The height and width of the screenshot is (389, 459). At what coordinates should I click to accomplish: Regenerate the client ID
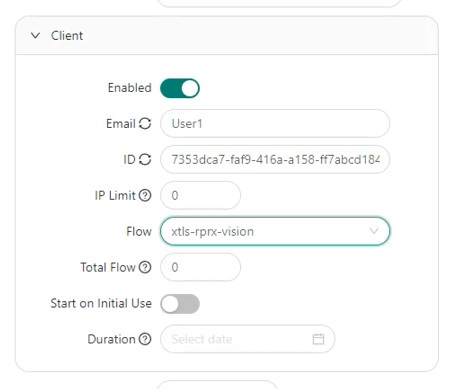tap(145, 159)
